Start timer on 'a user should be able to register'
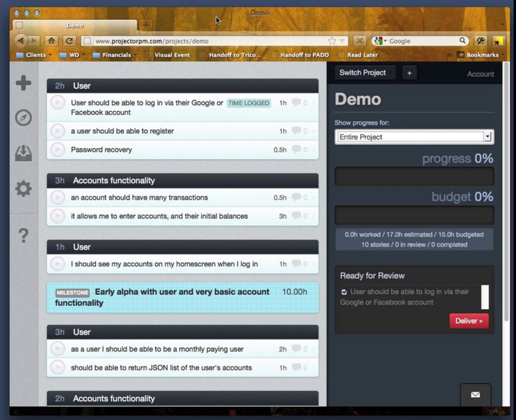 pos(58,131)
